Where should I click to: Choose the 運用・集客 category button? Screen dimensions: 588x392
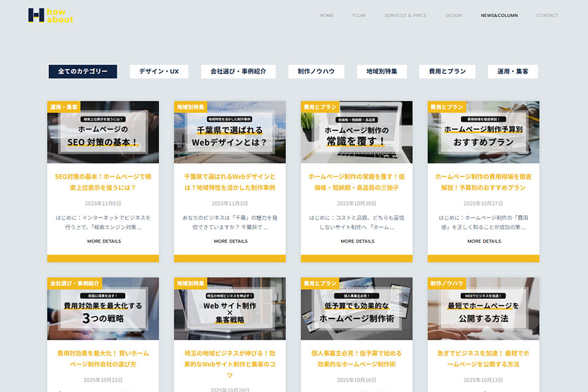[513, 72]
